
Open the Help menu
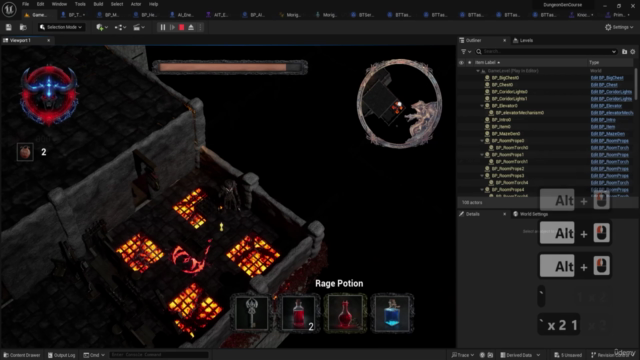(153, 4)
